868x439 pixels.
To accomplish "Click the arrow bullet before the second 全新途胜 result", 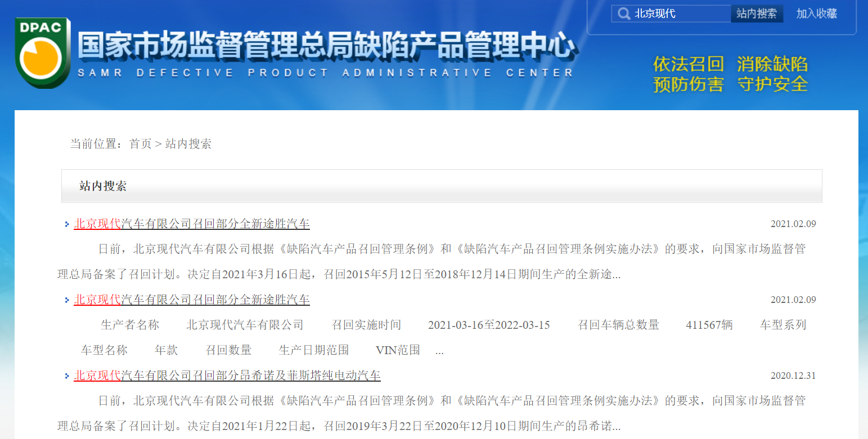I will click(67, 300).
